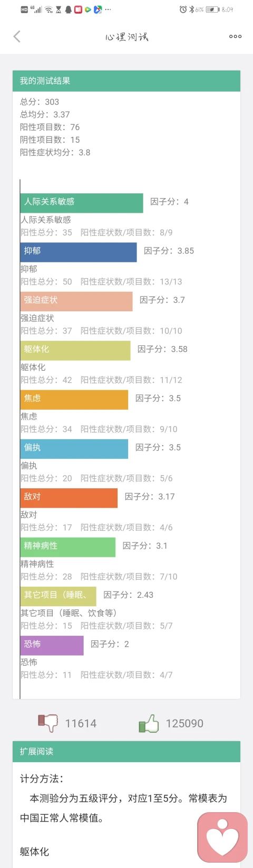
Task: Select the 敌对 red-orange bar
Action: point(69,498)
